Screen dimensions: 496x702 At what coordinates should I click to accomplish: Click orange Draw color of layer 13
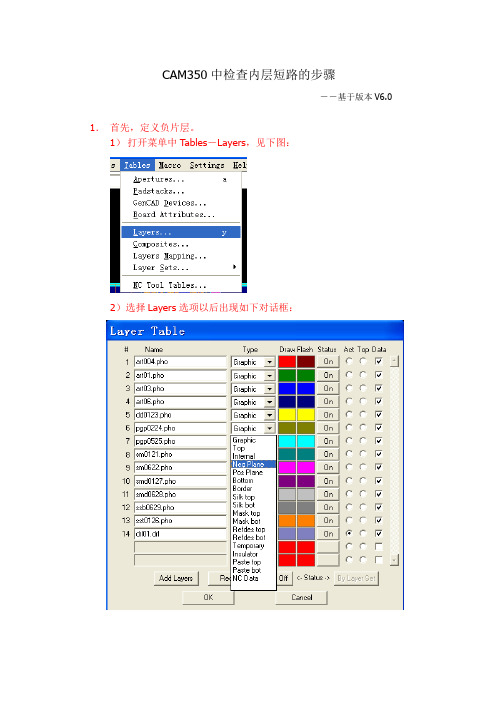[287, 520]
